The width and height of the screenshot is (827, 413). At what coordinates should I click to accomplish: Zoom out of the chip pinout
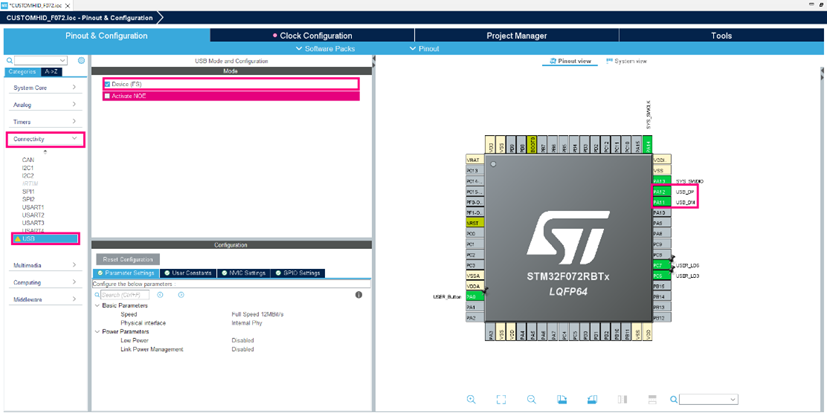532,399
